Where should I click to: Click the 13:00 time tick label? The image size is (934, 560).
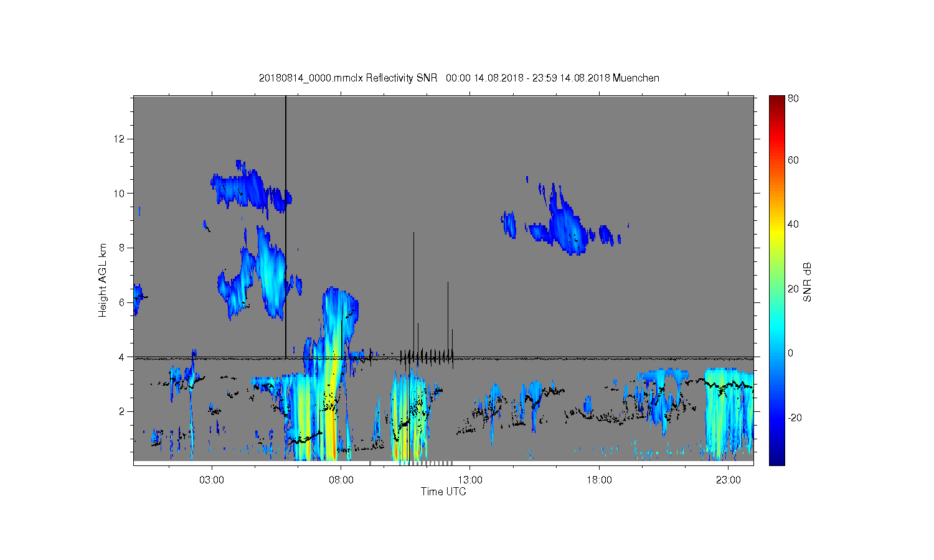pos(470,480)
